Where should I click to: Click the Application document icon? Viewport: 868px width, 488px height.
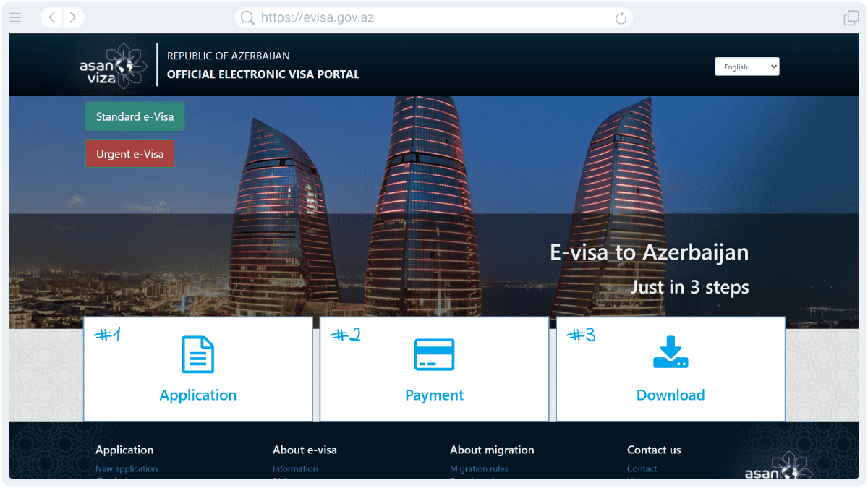click(x=198, y=354)
